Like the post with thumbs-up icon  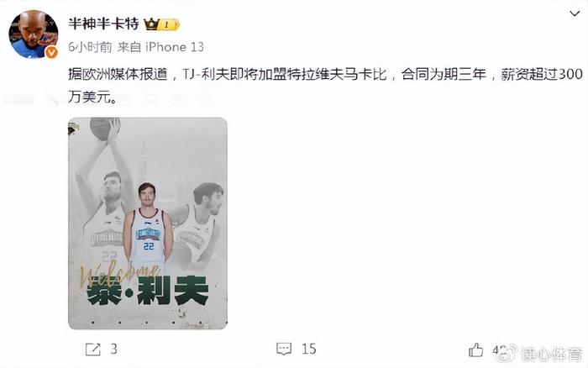tap(476, 350)
